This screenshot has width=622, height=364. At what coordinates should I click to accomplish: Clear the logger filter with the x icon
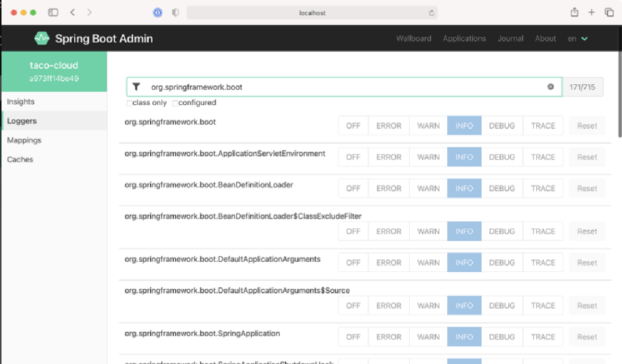point(551,87)
